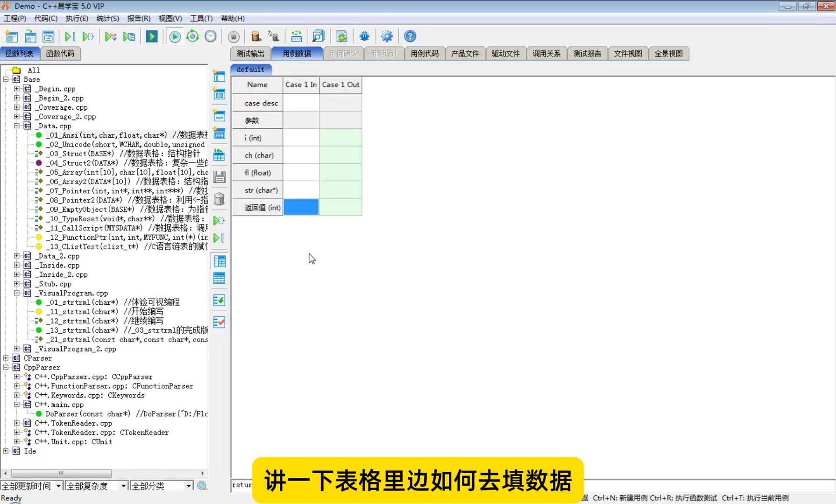Click the blue question mark help icon
Image resolution: width=836 pixels, height=504 pixels.
(x=410, y=36)
